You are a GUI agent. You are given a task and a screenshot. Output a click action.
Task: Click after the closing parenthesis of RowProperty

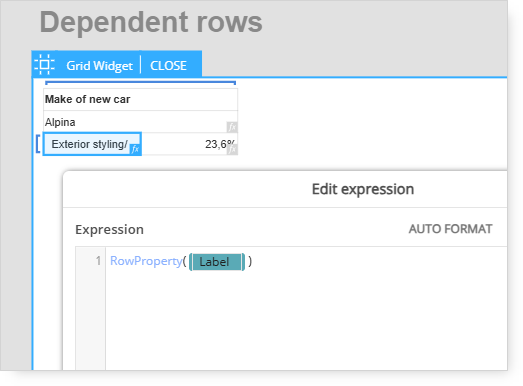(x=252, y=261)
